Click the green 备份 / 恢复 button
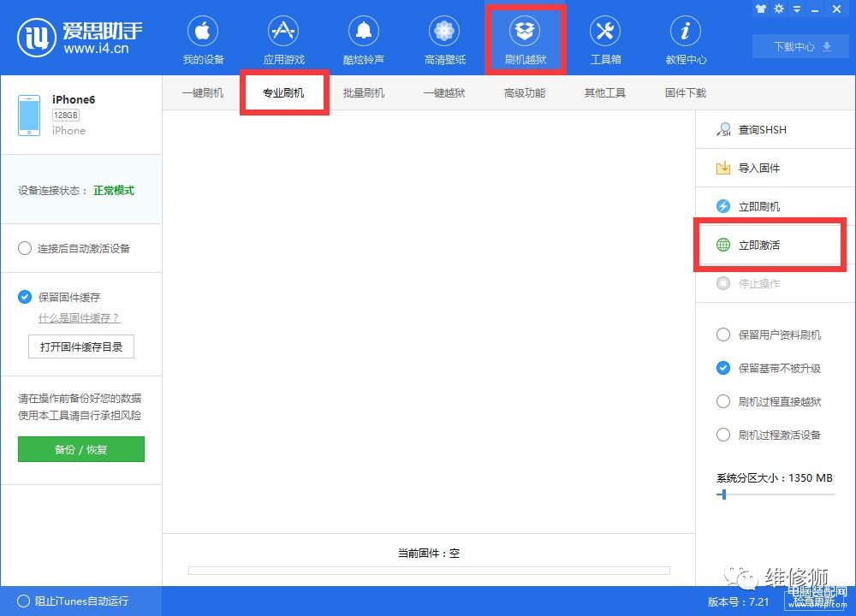The width and height of the screenshot is (856, 616). point(81,449)
